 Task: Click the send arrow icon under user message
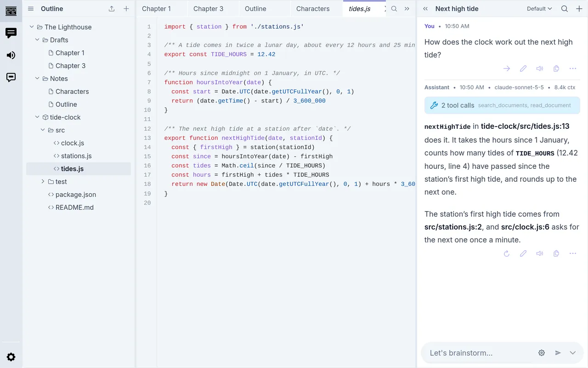coord(507,69)
